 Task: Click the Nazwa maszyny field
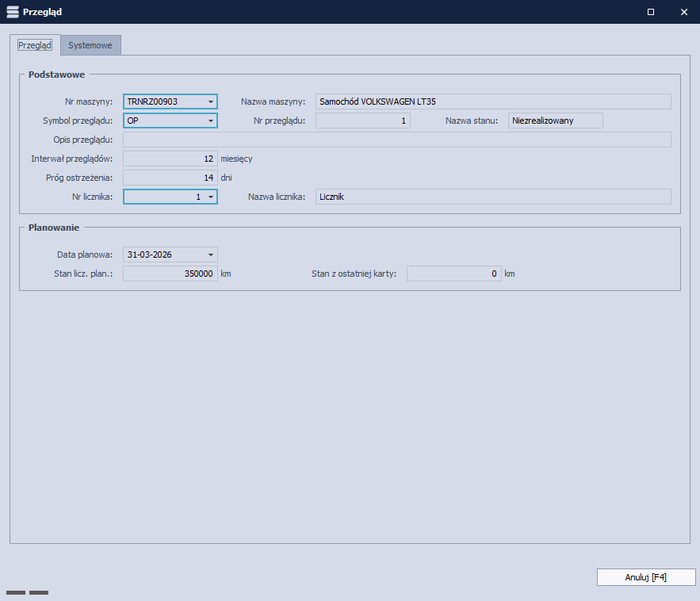492,101
